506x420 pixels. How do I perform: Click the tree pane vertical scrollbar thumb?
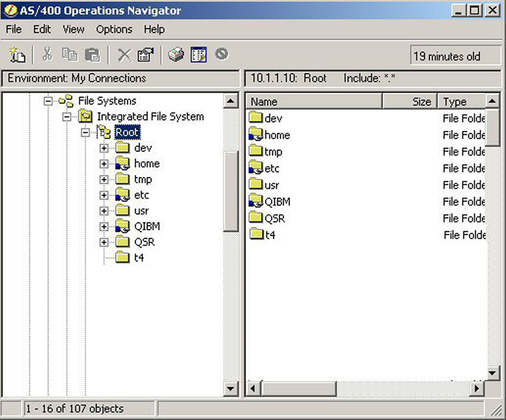[231, 192]
